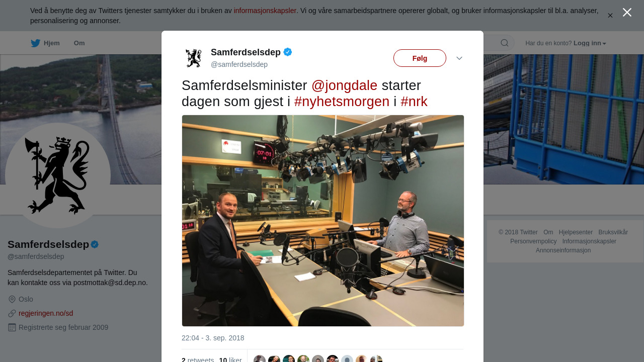Open the @jongdale mention link
644x362 pixels.
[344, 85]
